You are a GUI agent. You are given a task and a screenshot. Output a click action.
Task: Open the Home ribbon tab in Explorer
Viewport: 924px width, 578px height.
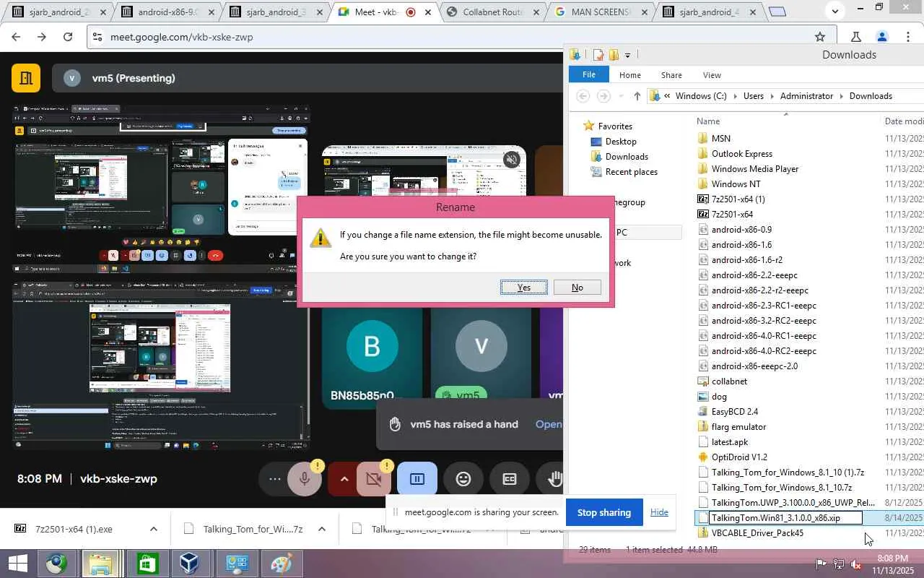629,75
